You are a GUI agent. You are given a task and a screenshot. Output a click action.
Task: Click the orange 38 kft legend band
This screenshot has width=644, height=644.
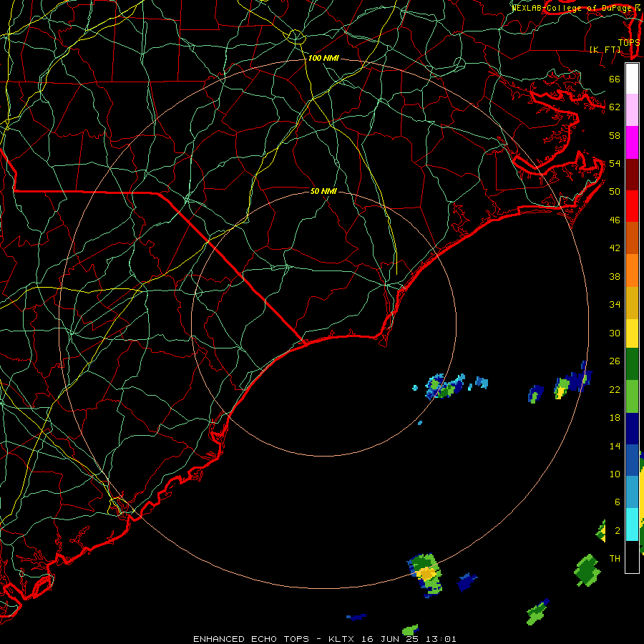(632, 270)
